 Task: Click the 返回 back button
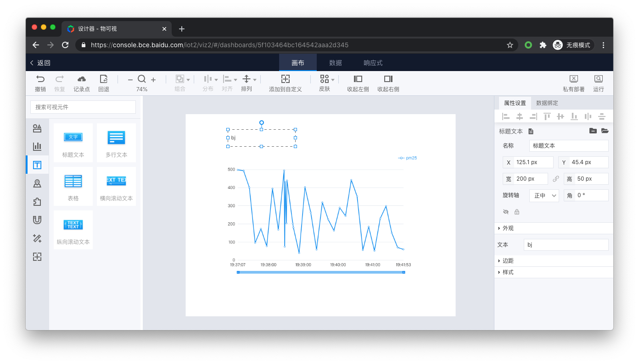pos(40,63)
